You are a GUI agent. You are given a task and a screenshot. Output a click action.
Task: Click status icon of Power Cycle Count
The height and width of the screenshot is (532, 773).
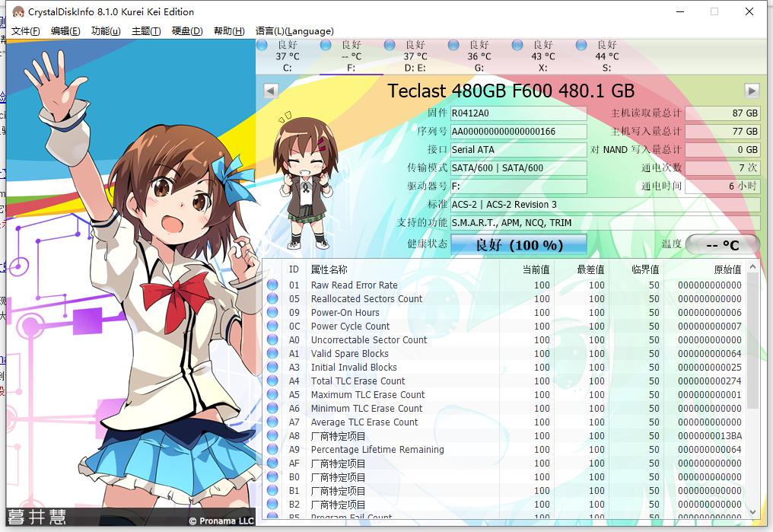coord(272,326)
